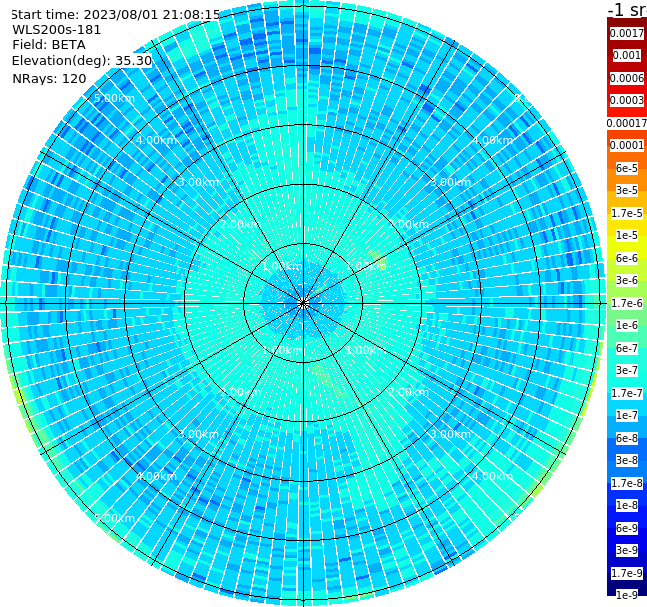Viewport: 647px width, 607px height.
Task: Click the 3e-9 colorbar label
Action: click(627, 550)
